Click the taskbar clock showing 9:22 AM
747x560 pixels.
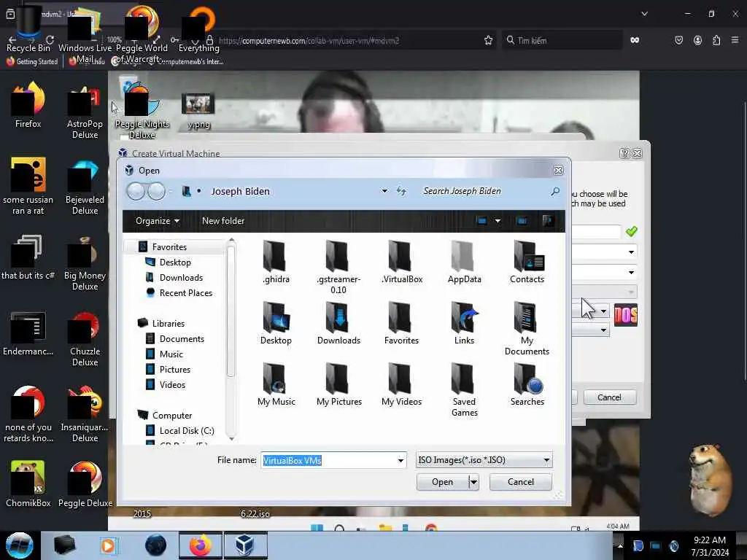[710, 545]
